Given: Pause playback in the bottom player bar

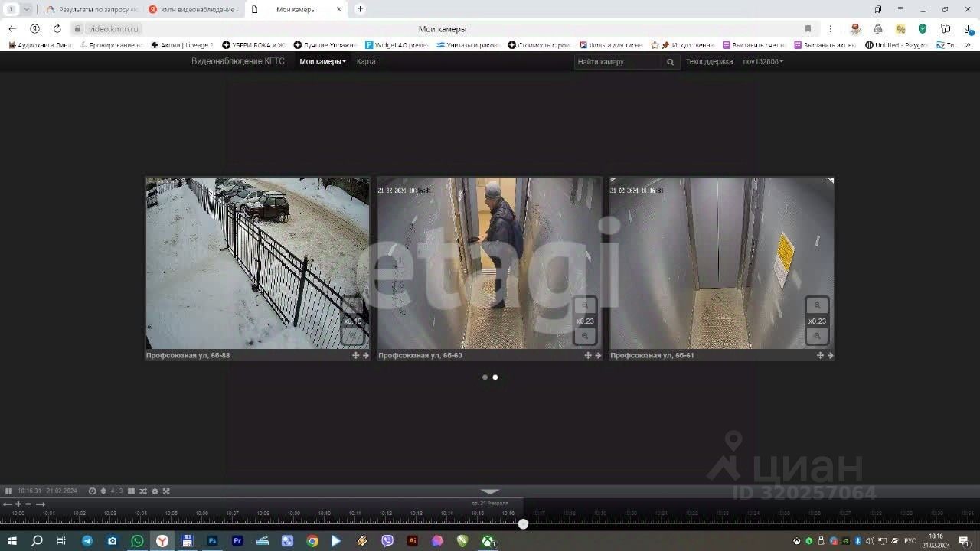Looking at the screenshot, I should [x=8, y=491].
